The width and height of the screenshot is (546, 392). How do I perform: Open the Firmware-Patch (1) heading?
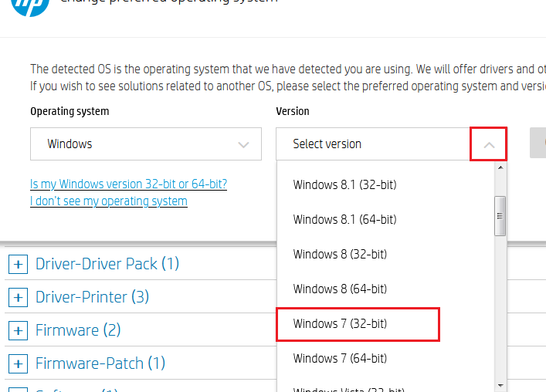coord(100,363)
